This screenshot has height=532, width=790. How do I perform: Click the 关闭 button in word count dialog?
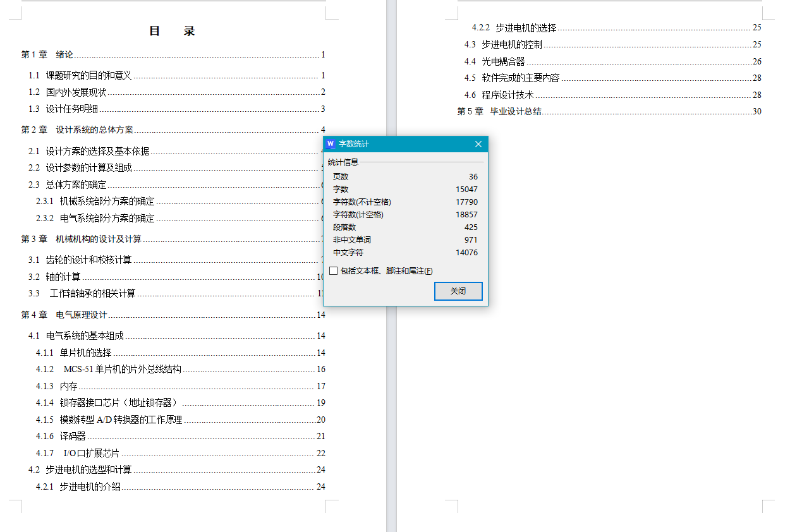(458, 291)
